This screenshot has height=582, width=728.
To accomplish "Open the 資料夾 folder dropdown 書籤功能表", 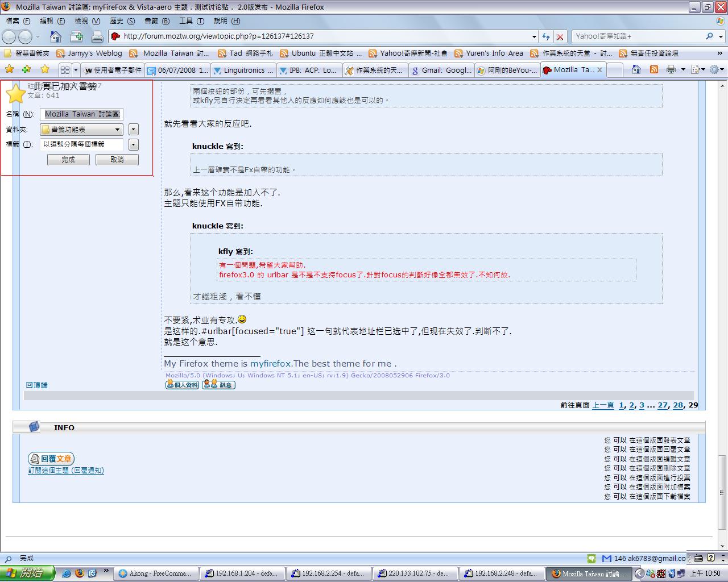I will click(x=81, y=130).
